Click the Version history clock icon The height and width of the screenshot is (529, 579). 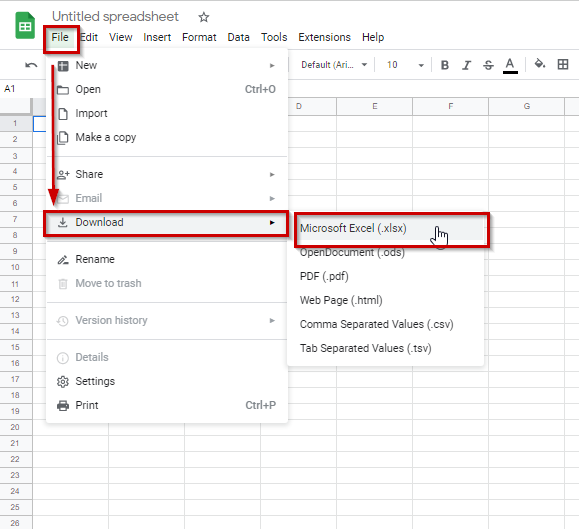(63, 321)
